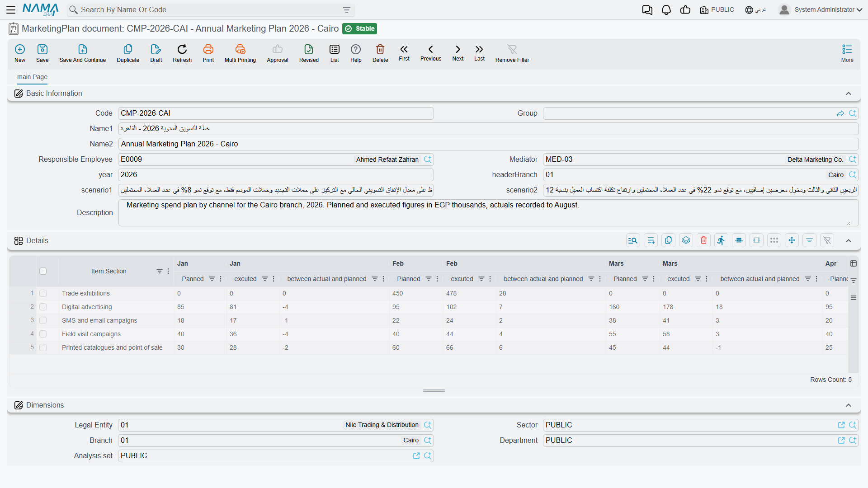
Task: Click the search-in-rows icon in Details
Action: pyautogui.click(x=633, y=240)
